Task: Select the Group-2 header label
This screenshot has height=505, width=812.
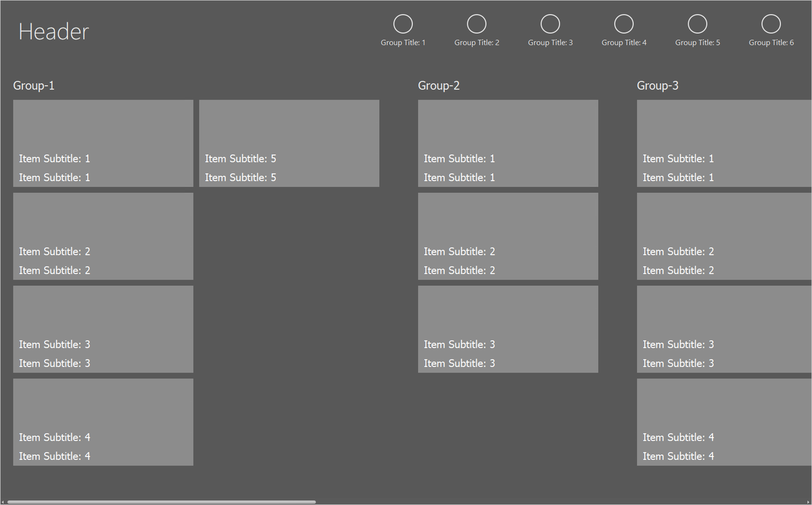Action: (439, 85)
